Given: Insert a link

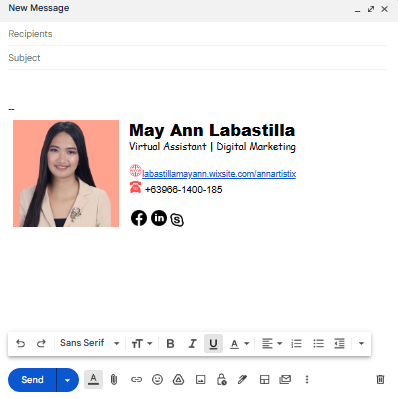Looking at the screenshot, I should [136, 379].
